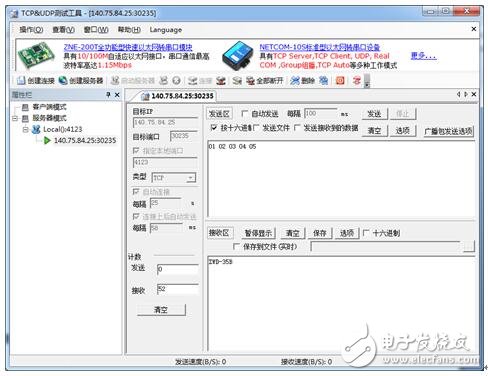Toggle the send as hex (按十六进制) checkbox

[214, 128]
